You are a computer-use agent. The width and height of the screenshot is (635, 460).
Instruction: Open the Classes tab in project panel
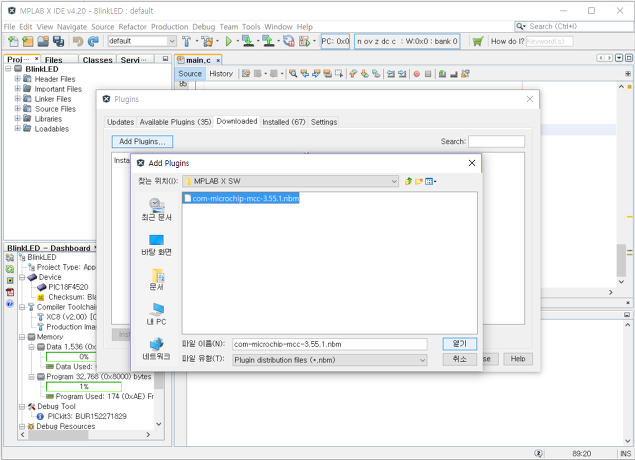pos(97,60)
